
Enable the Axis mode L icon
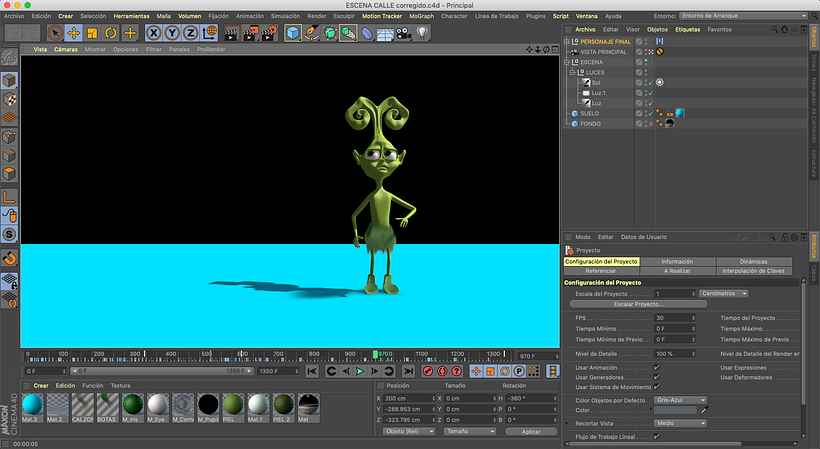click(9, 197)
